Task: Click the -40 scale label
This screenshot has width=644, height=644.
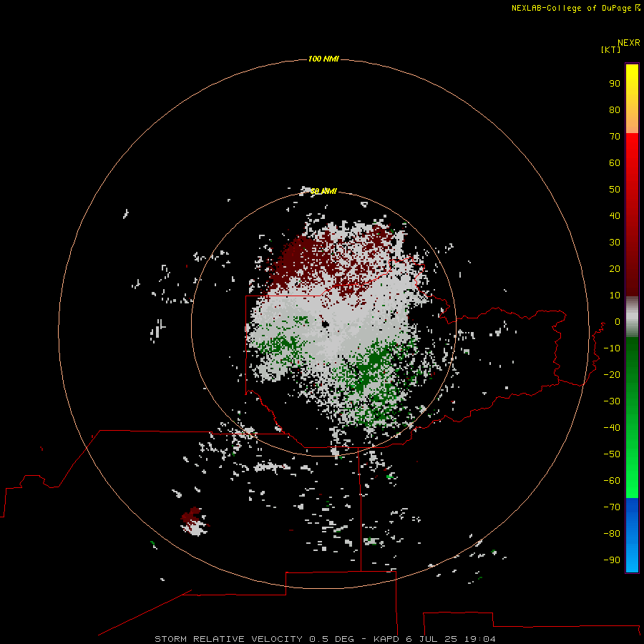Action: point(612,428)
